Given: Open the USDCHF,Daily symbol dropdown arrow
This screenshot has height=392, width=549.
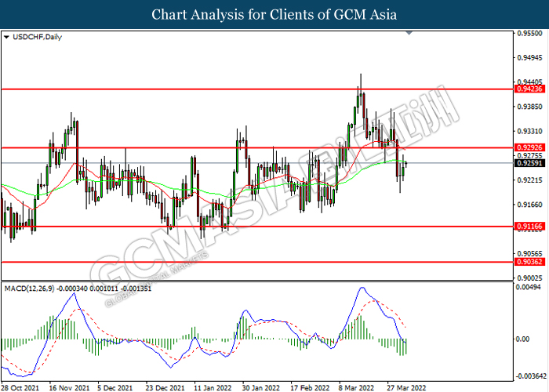Looking at the screenshot, I should tap(6, 37).
